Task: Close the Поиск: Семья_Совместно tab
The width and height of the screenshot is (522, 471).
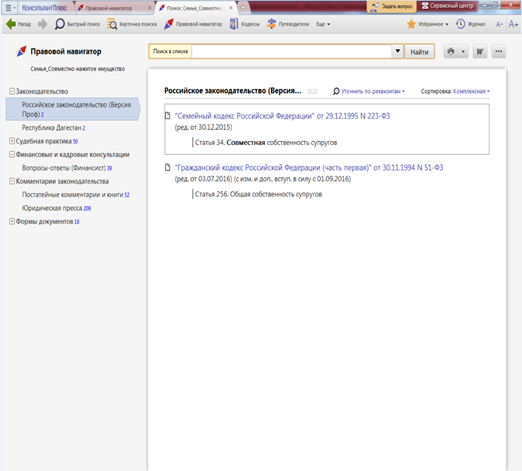Action: tap(231, 8)
